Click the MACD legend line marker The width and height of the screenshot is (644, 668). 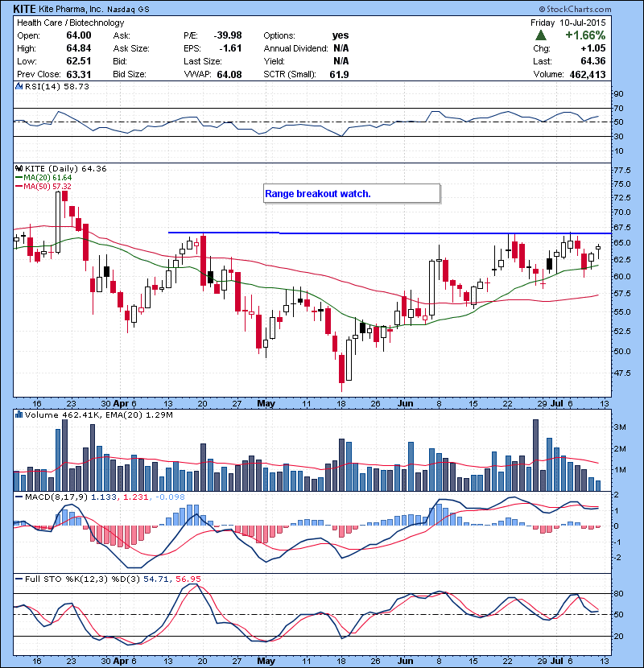click(19, 497)
